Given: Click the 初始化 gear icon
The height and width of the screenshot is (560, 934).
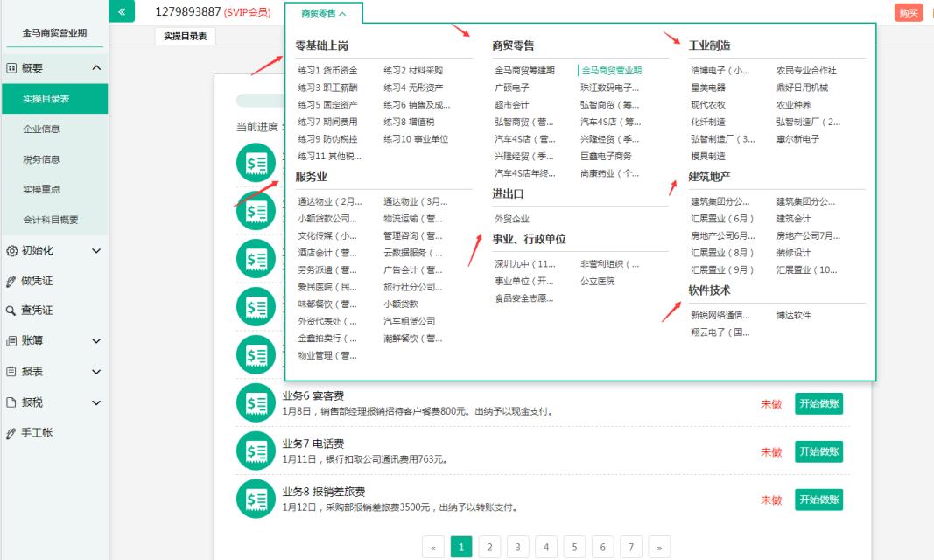Looking at the screenshot, I should [x=13, y=250].
